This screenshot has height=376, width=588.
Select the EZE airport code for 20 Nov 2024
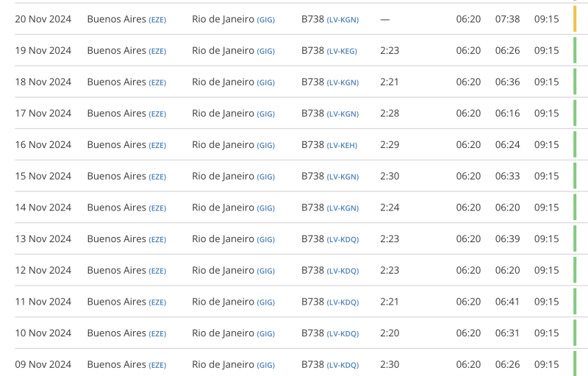click(x=157, y=20)
